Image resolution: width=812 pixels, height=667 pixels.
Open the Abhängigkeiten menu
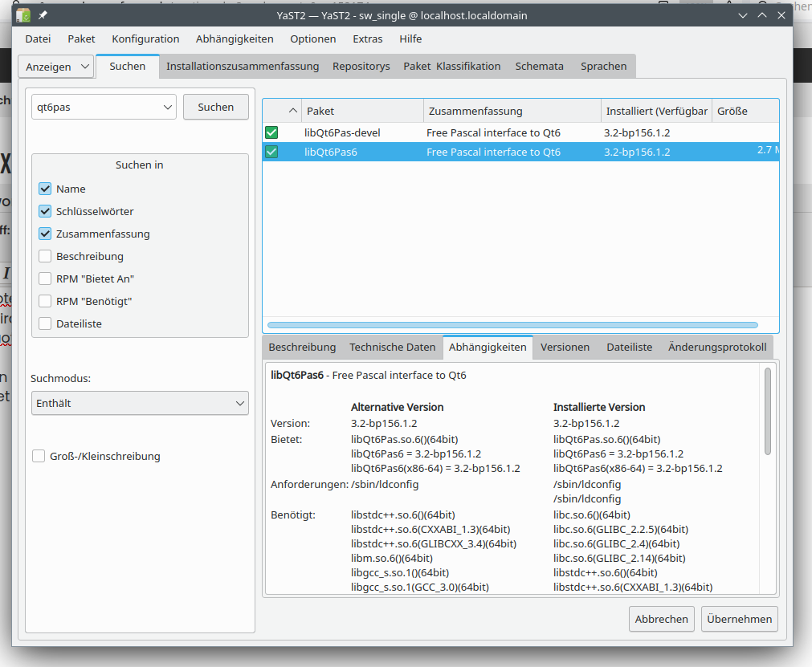point(235,39)
